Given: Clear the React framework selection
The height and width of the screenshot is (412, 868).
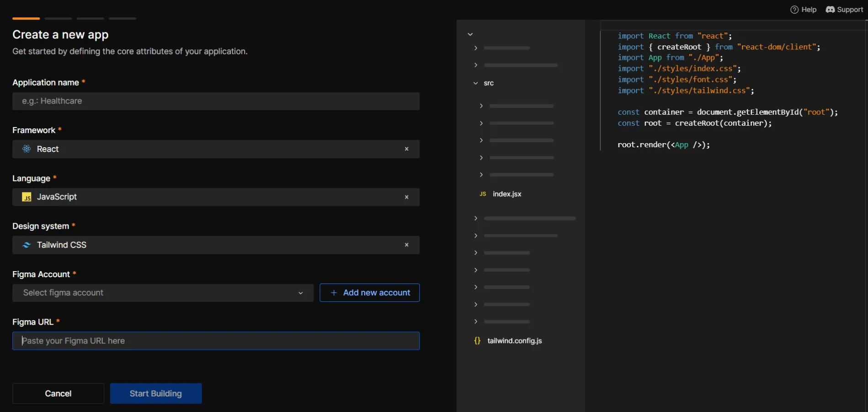Looking at the screenshot, I should pos(406,149).
